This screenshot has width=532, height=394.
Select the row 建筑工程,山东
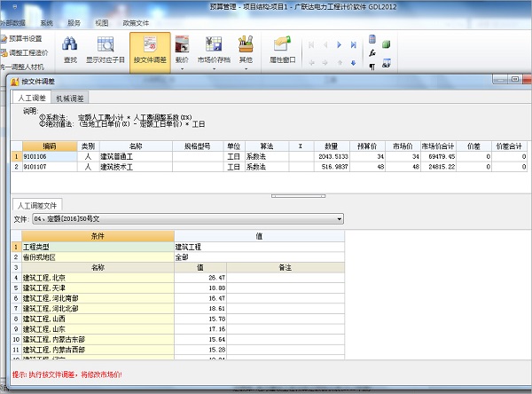click(178, 329)
